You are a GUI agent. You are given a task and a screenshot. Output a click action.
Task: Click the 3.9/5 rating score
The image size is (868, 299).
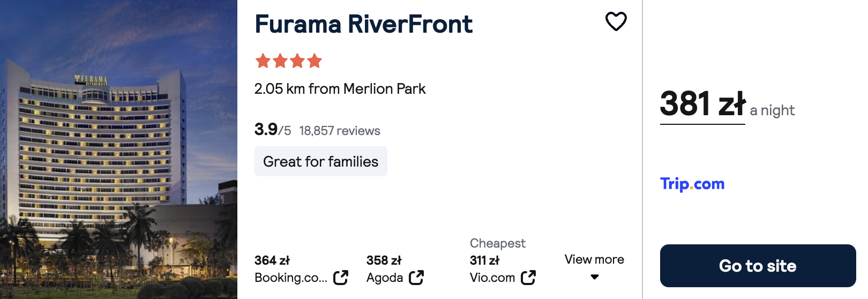[273, 130]
